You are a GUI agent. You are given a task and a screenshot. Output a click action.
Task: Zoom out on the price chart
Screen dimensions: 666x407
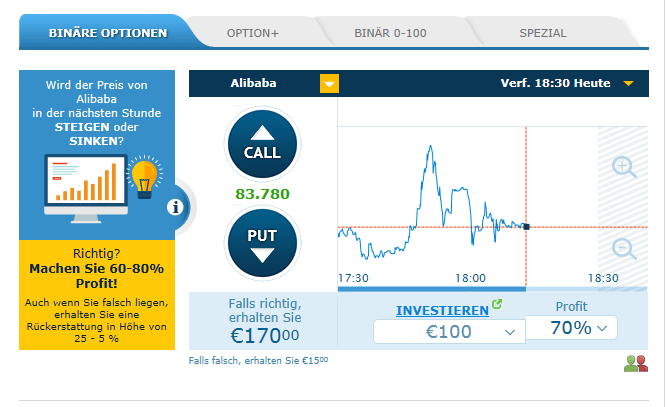(x=624, y=248)
